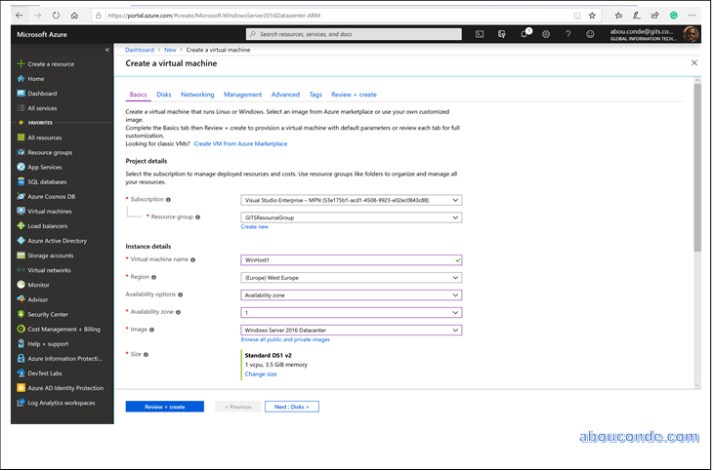This screenshot has height=471, width=714.
Task: Click the help question mark icon
Action: (x=568, y=34)
